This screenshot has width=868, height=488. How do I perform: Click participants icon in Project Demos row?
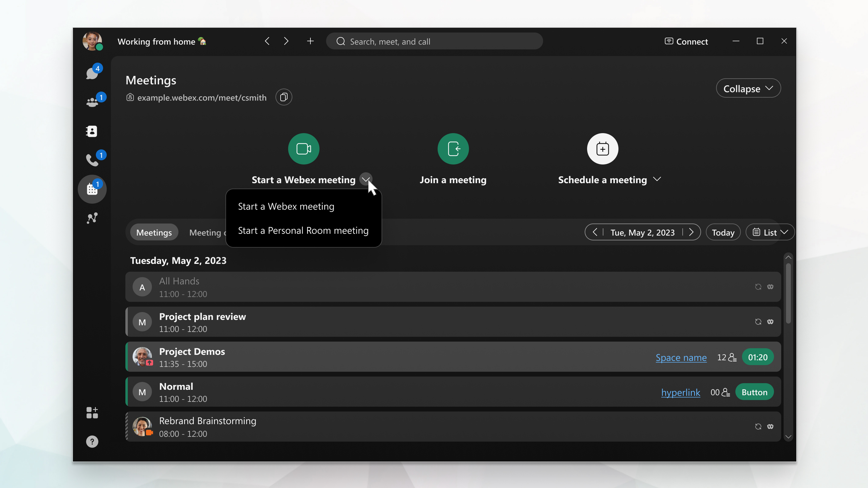point(732,357)
